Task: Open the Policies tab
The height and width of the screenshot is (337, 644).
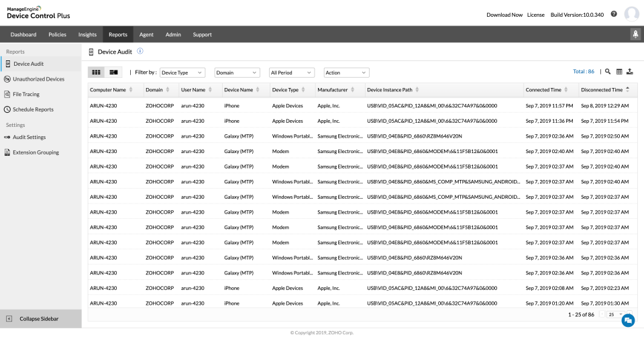Action: coord(57,34)
